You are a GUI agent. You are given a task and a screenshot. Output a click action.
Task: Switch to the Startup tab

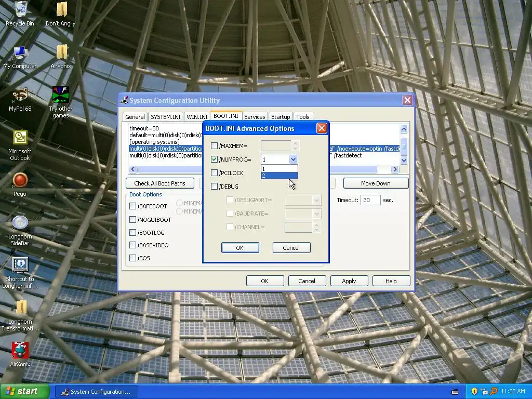281,117
